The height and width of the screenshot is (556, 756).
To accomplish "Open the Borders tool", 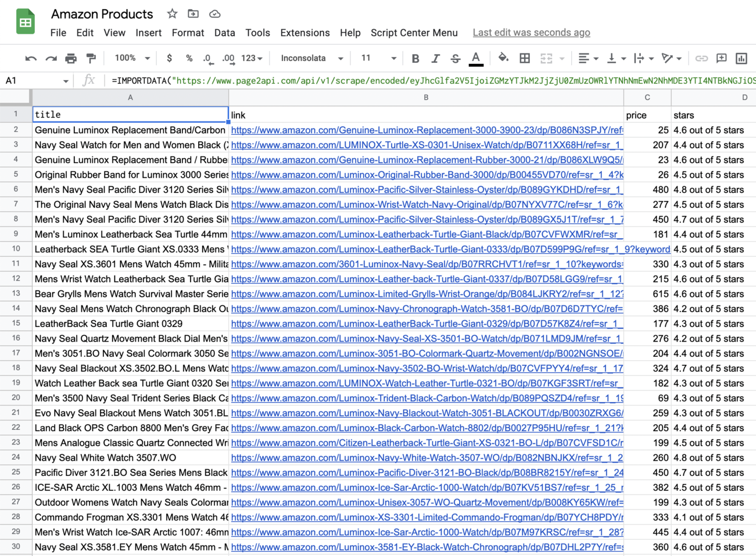I will (525, 58).
